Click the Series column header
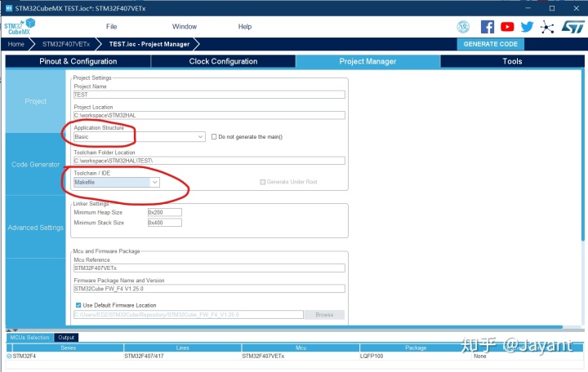This screenshot has height=372, width=588. point(69,348)
